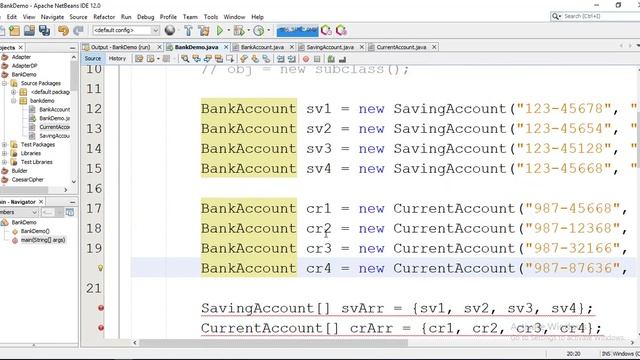Image resolution: width=640 pixels, height=360 pixels.
Task: Click the first hexagon icon after memory bar
Action: [x=326, y=31]
